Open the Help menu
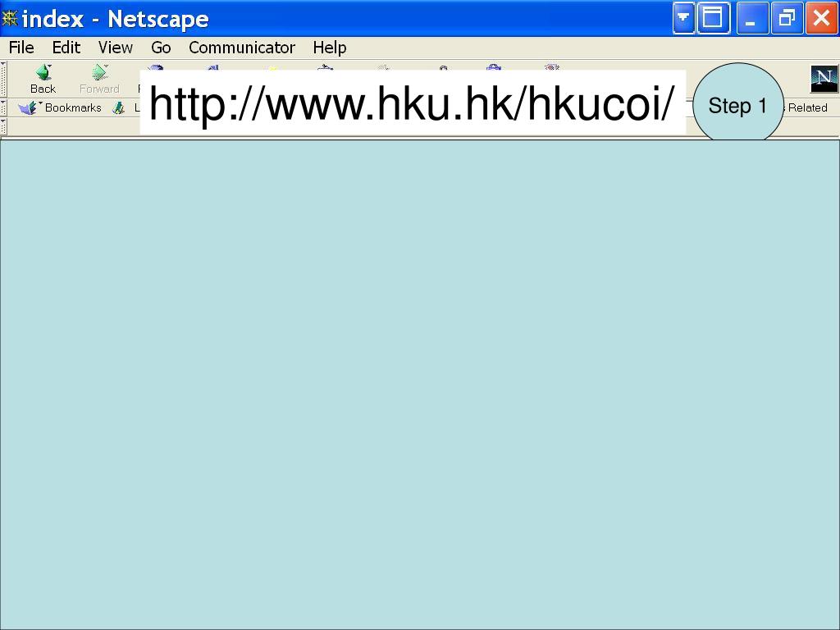 [330, 48]
